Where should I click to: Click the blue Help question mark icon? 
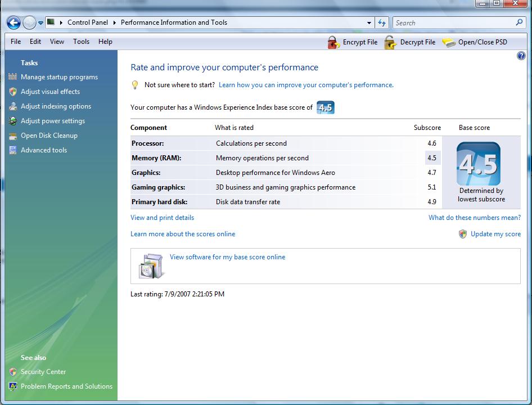(x=521, y=56)
